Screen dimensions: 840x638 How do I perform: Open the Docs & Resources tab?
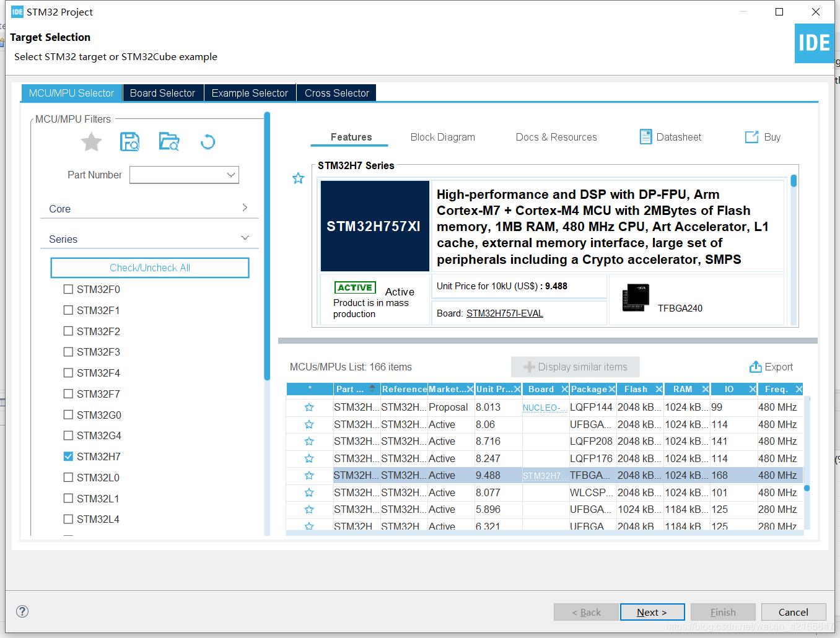pos(556,137)
